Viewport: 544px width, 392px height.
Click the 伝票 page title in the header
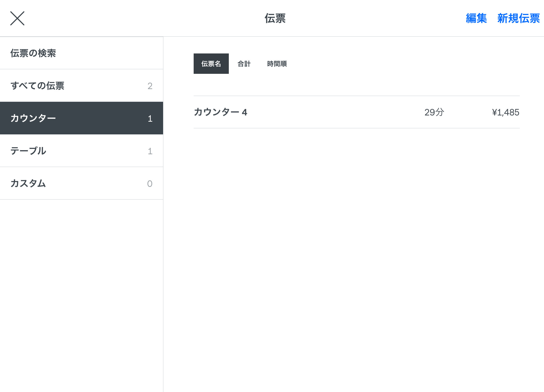coord(275,18)
